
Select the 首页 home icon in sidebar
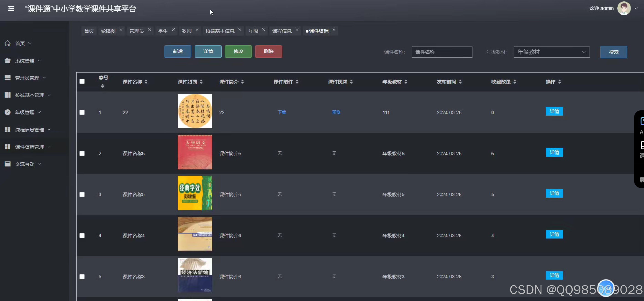pyautogui.click(x=8, y=43)
